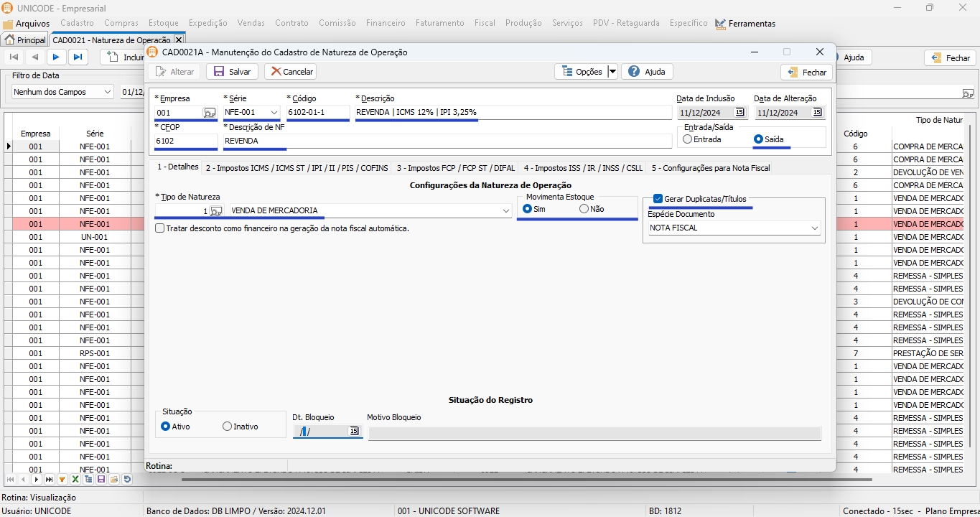Open the Espécie Documento dropdown

pos(815,228)
